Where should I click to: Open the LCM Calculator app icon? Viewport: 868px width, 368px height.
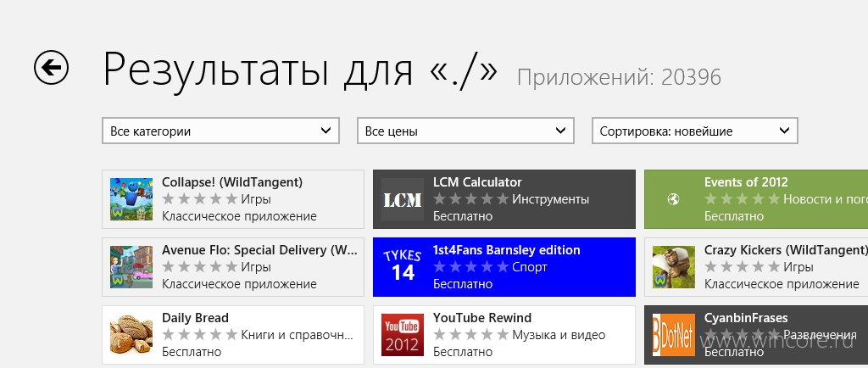click(x=403, y=199)
